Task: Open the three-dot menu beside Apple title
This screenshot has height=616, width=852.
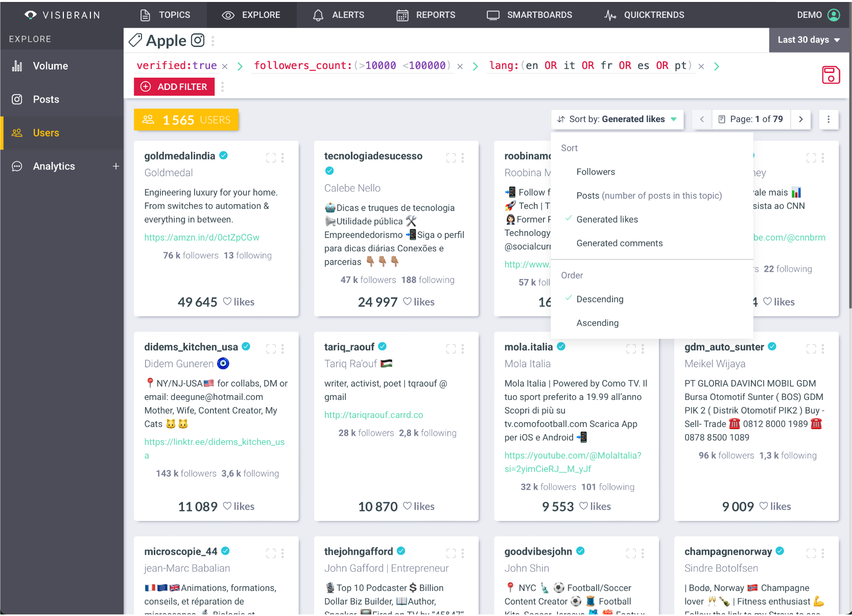Action: pyautogui.click(x=213, y=40)
